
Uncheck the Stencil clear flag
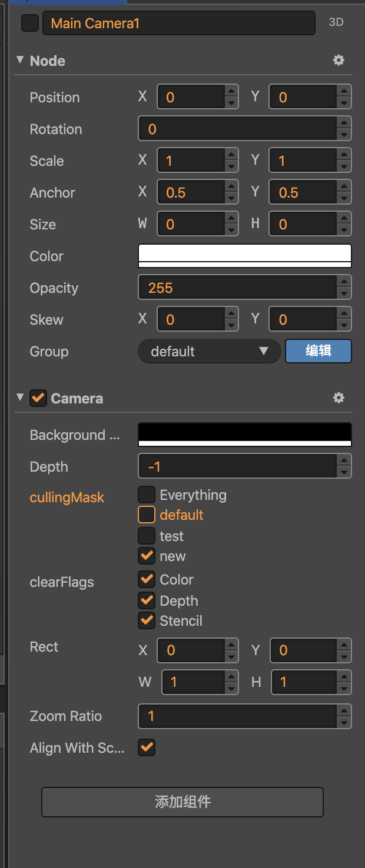(x=147, y=620)
